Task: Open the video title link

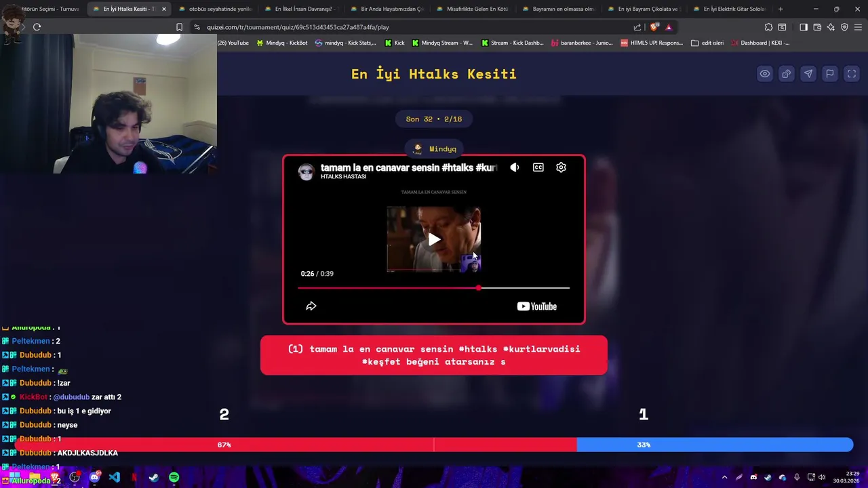Action: 409,167
